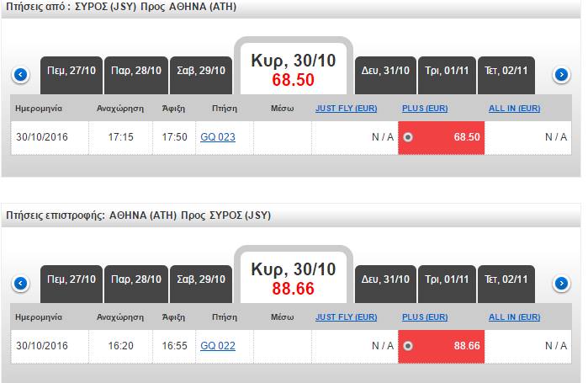Click the outbound previous dates arrow icon

(21, 75)
